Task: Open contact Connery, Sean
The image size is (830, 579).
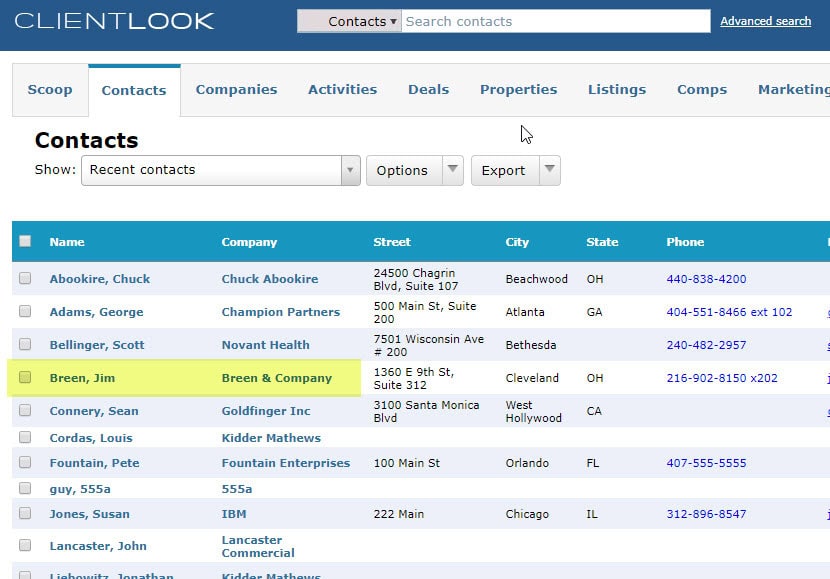Action: [94, 411]
